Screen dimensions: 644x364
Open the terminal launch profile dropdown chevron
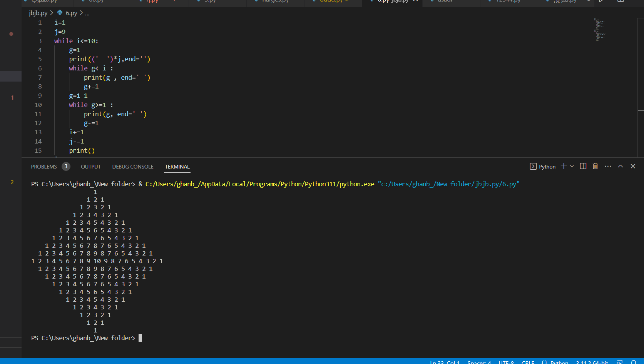coord(572,166)
